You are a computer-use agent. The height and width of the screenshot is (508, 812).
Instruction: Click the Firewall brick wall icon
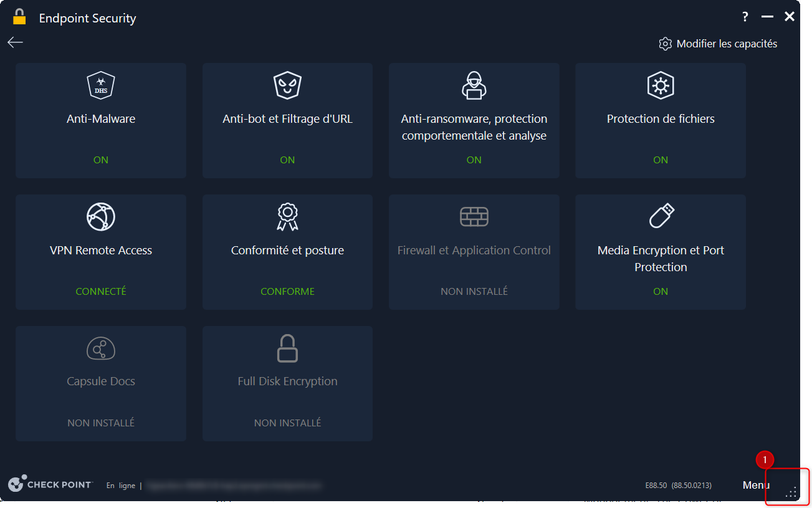474,217
